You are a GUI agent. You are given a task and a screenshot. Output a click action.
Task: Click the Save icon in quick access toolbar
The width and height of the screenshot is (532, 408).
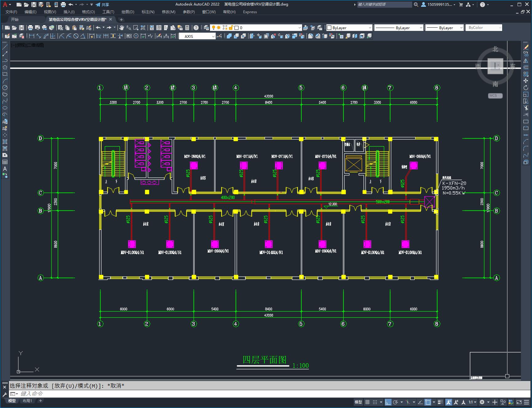[34, 5]
